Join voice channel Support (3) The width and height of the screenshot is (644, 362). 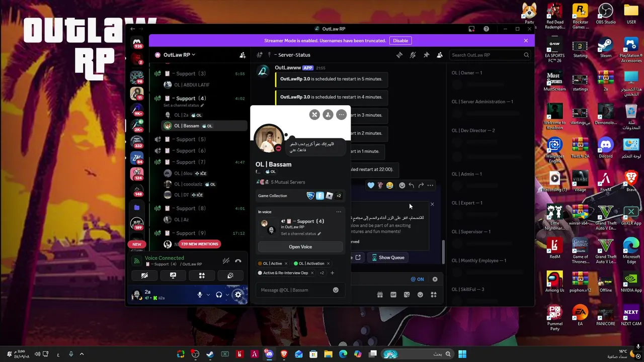(x=200, y=73)
